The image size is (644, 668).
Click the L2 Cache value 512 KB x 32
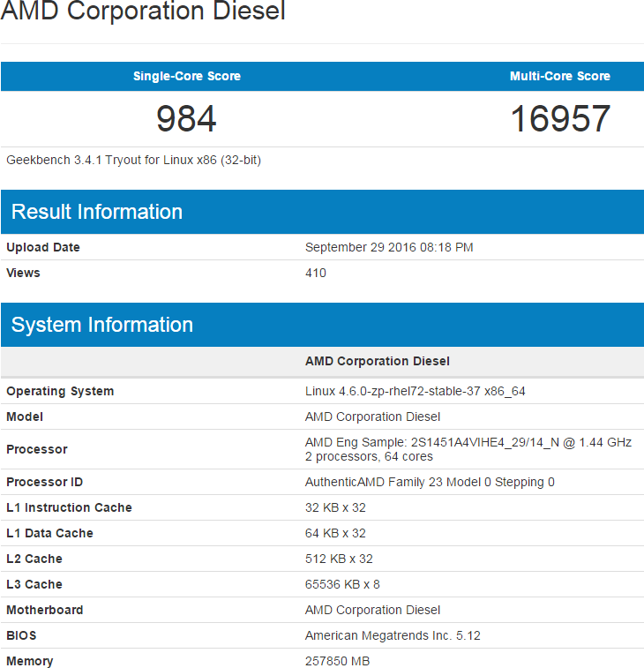point(339,559)
